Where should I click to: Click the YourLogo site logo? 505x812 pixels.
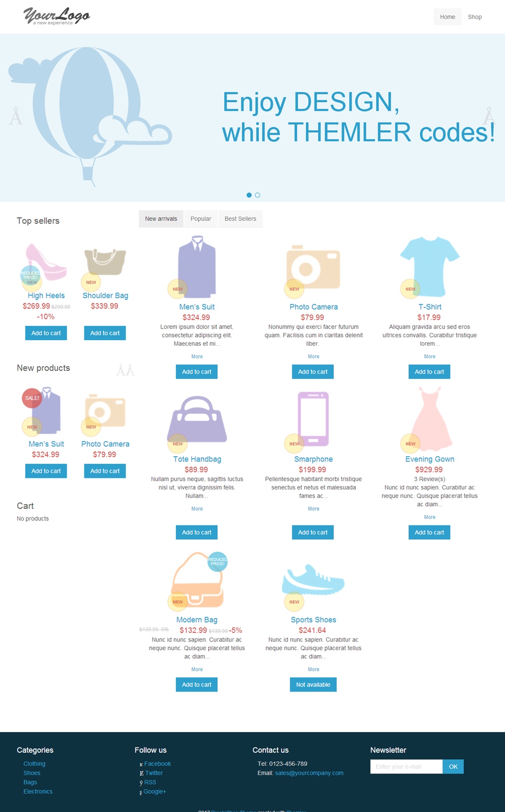57,16
